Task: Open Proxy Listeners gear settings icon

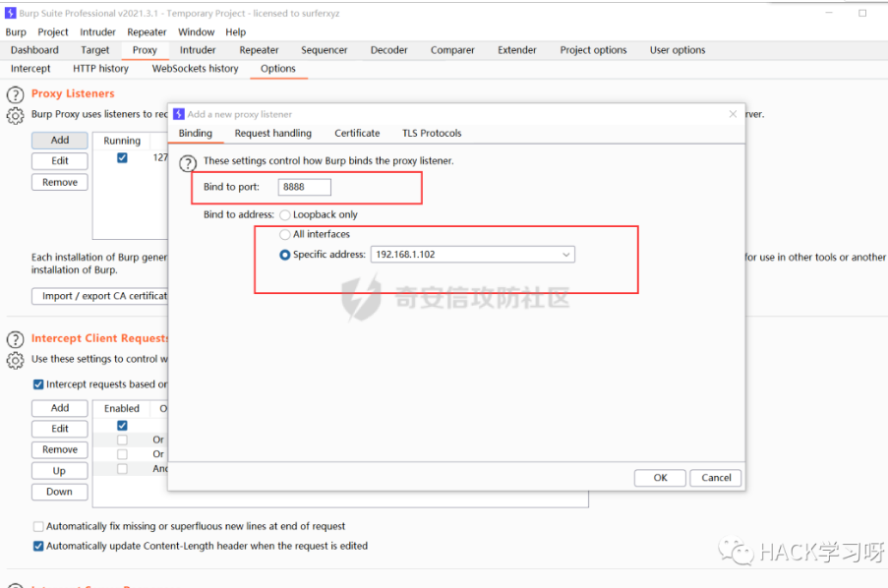Action: click(x=16, y=116)
